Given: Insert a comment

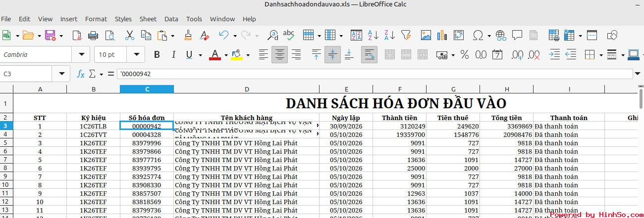Looking at the screenshot, I should [x=517, y=35].
